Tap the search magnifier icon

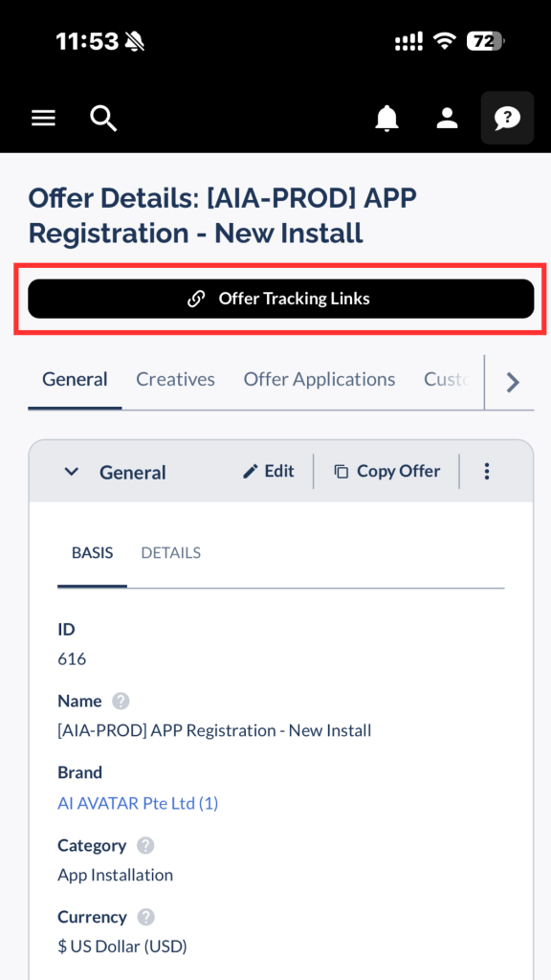[x=103, y=118]
